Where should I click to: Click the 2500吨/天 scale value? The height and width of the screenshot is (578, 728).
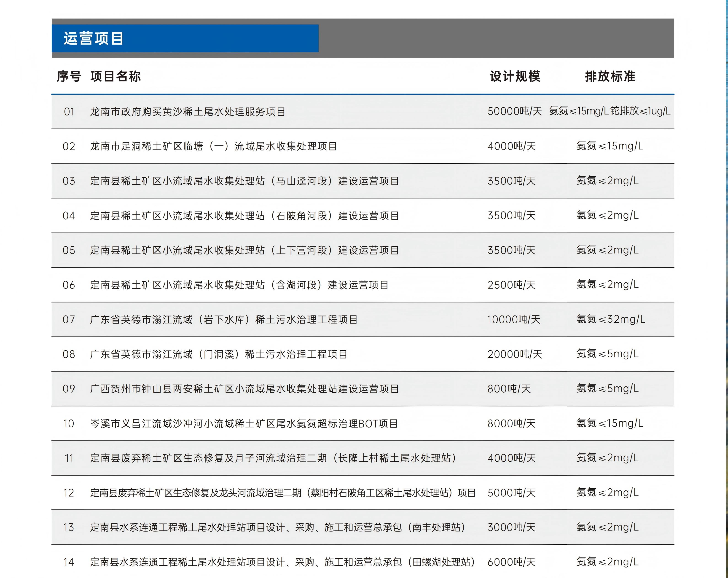click(512, 285)
